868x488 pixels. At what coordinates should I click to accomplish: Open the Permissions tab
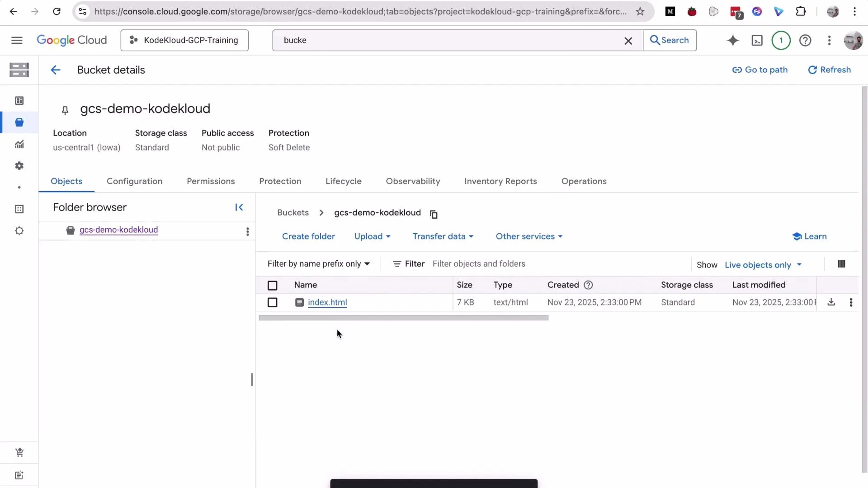click(211, 181)
